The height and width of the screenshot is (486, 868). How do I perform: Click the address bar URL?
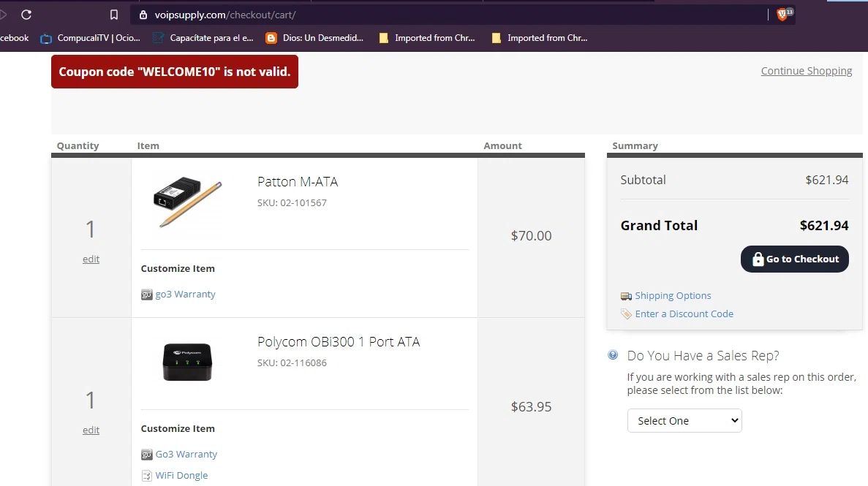[x=224, y=15]
